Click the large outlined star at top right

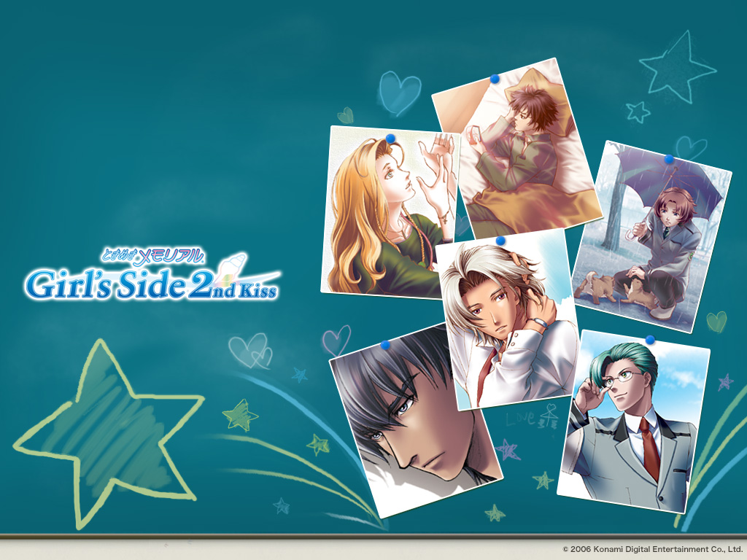tap(678, 73)
